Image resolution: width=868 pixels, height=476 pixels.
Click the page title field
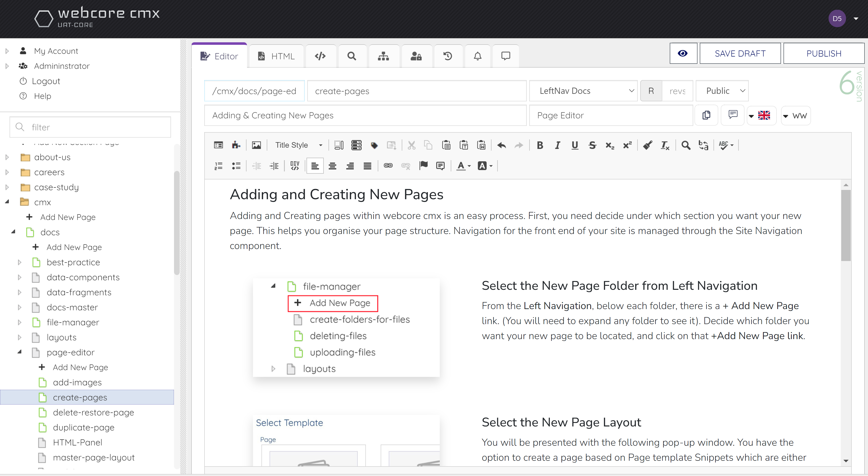coord(365,115)
